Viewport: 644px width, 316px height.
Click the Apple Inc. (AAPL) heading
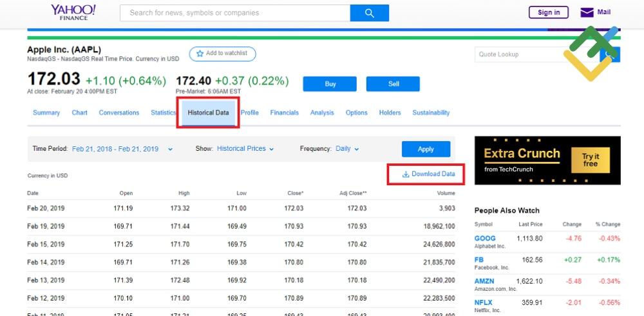click(x=64, y=50)
